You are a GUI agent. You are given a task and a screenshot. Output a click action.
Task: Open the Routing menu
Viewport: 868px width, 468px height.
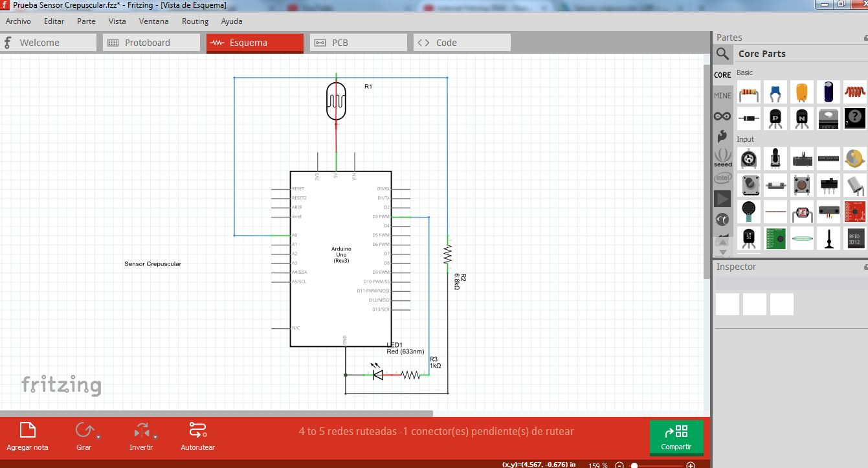pyautogui.click(x=195, y=21)
